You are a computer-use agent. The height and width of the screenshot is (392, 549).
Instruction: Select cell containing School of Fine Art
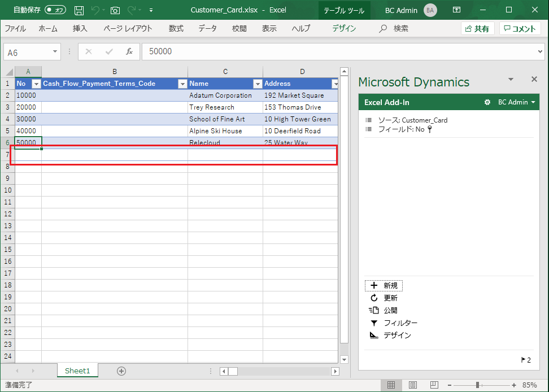pos(225,119)
